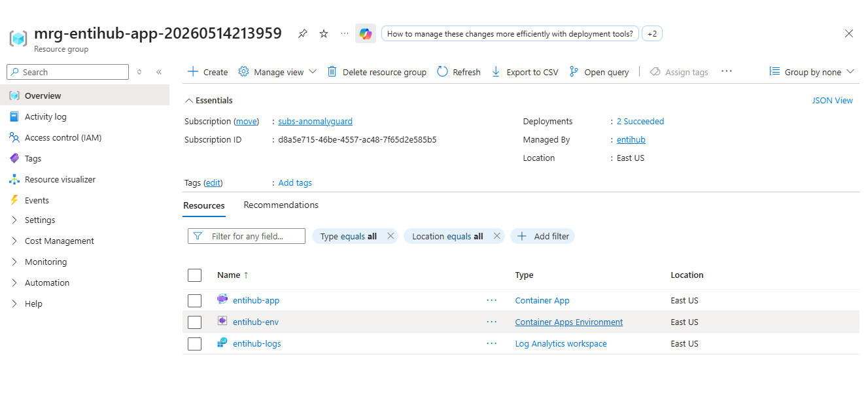Open ellipsis menu for entihub-logs
The image size is (868, 393).
coord(492,343)
